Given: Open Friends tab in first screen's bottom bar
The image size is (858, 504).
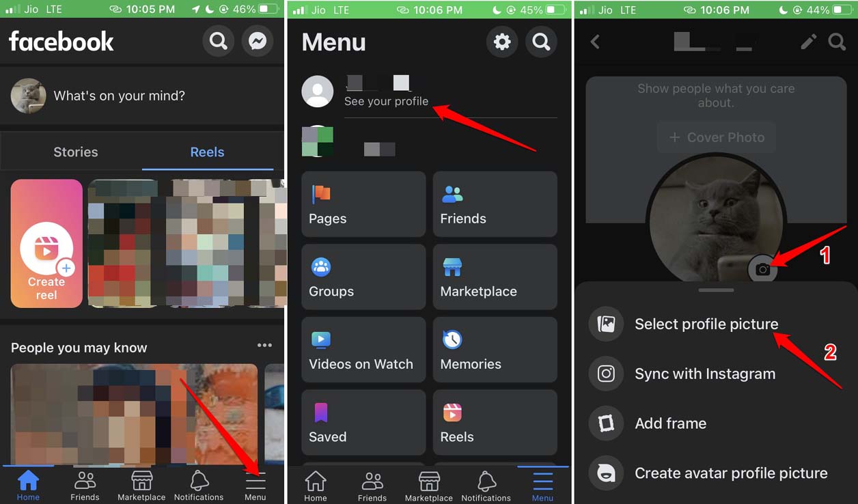Looking at the screenshot, I should pos(85,486).
